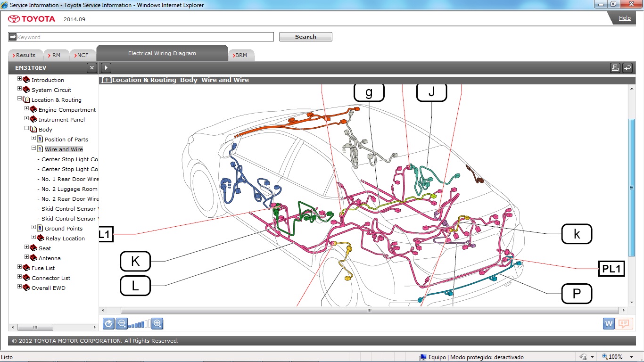Close the EM31T0EV side panel
The image size is (644, 362).
[x=92, y=68]
